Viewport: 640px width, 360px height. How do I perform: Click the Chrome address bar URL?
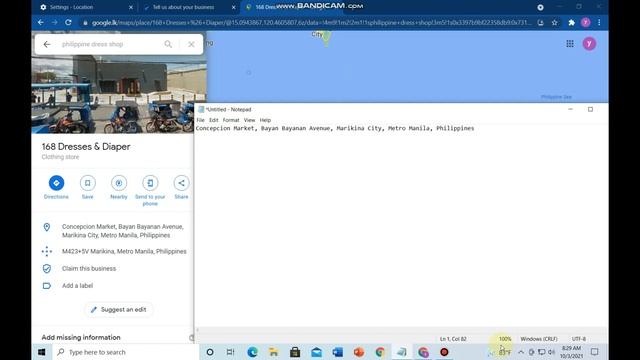click(x=311, y=22)
